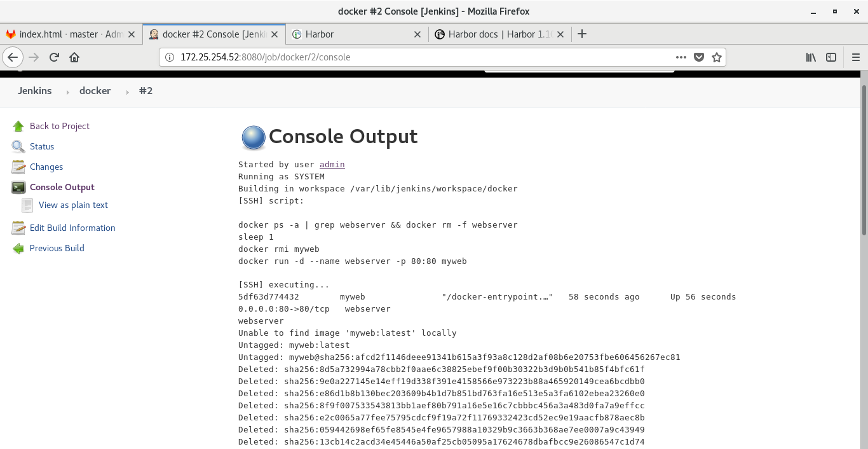Click the 'docker rmi myweb' script line
Screen dimensions: 868x449
point(279,249)
